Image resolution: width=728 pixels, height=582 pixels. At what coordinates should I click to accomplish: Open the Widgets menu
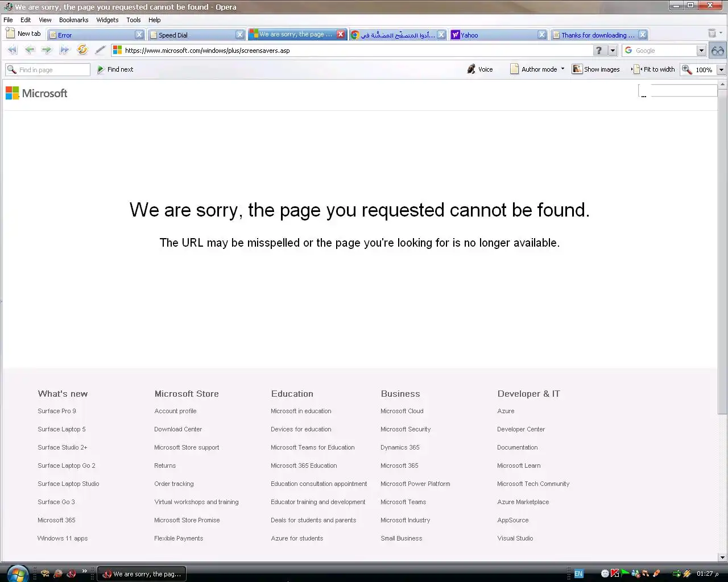pos(107,20)
